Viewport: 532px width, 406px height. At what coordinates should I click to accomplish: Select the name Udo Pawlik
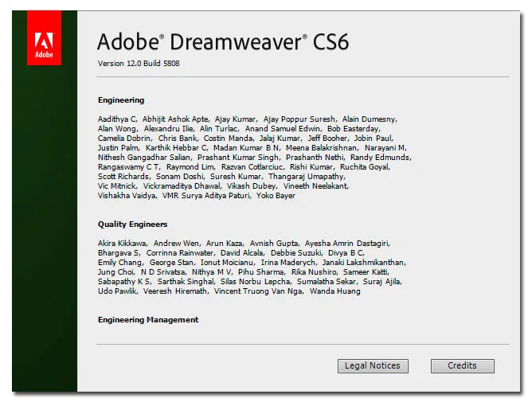pos(117,291)
